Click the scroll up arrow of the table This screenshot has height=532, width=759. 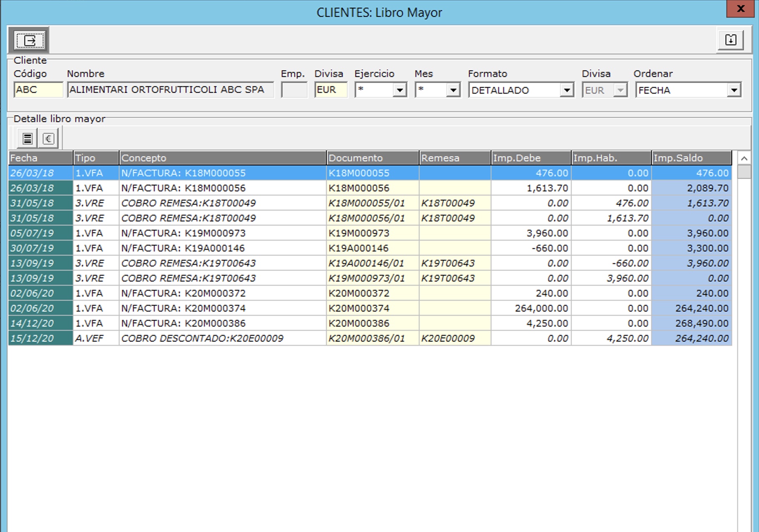click(x=744, y=158)
